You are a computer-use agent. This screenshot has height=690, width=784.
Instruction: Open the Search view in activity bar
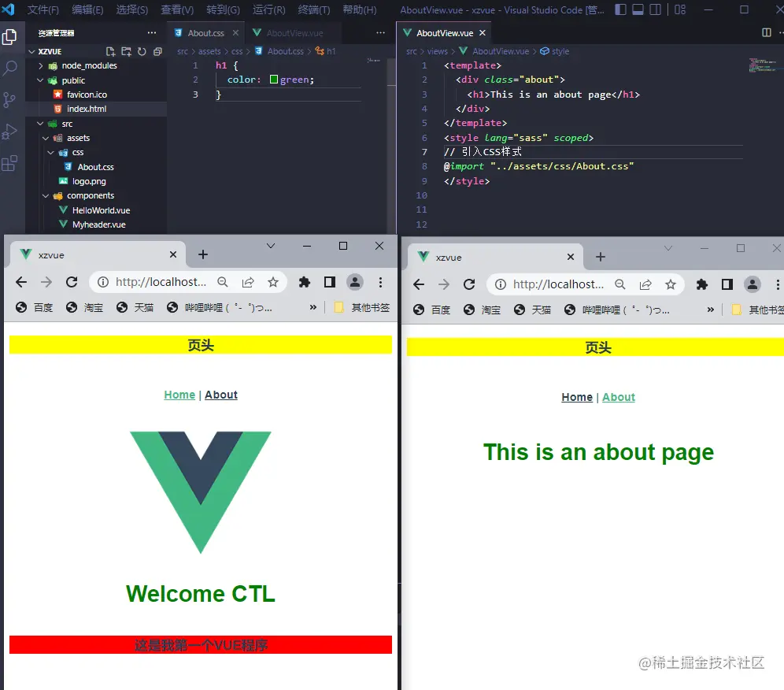pos(9,68)
